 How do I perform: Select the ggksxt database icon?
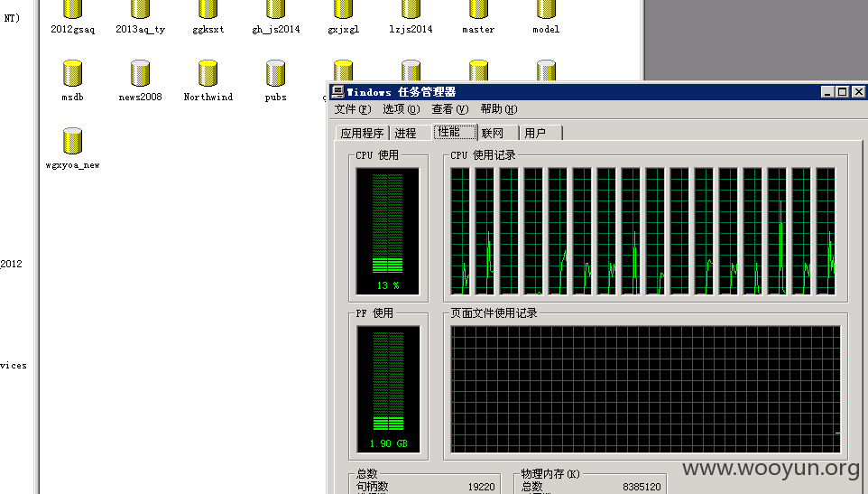coord(208,9)
